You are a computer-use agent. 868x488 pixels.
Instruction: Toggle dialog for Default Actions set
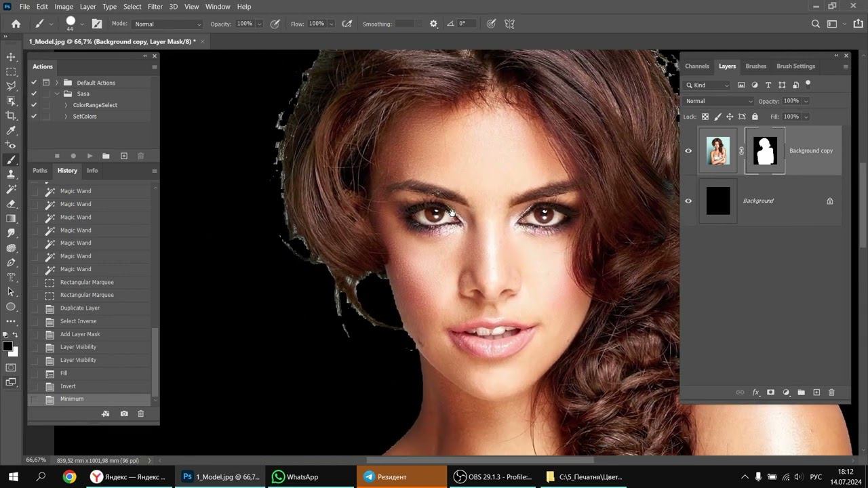point(46,83)
